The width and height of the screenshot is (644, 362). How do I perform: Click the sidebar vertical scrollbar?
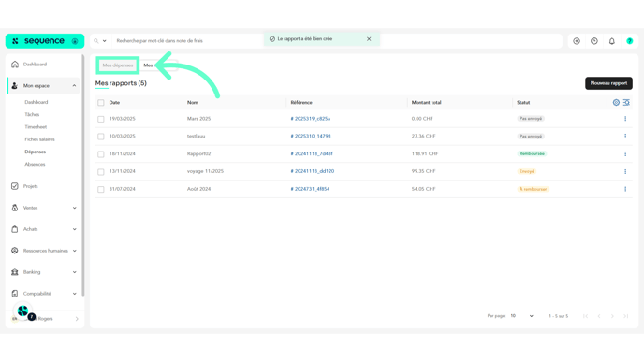83,175
